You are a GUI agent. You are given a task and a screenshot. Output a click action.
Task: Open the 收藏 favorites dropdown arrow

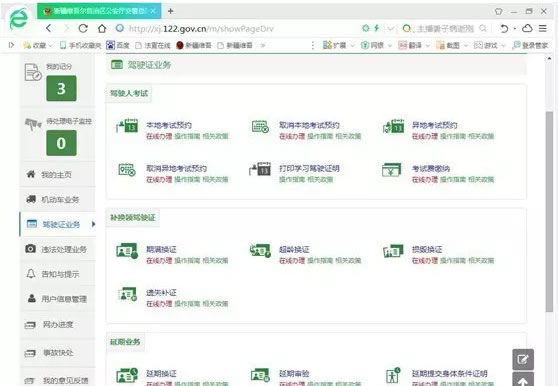pyautogui.click(x=50, y=46)
